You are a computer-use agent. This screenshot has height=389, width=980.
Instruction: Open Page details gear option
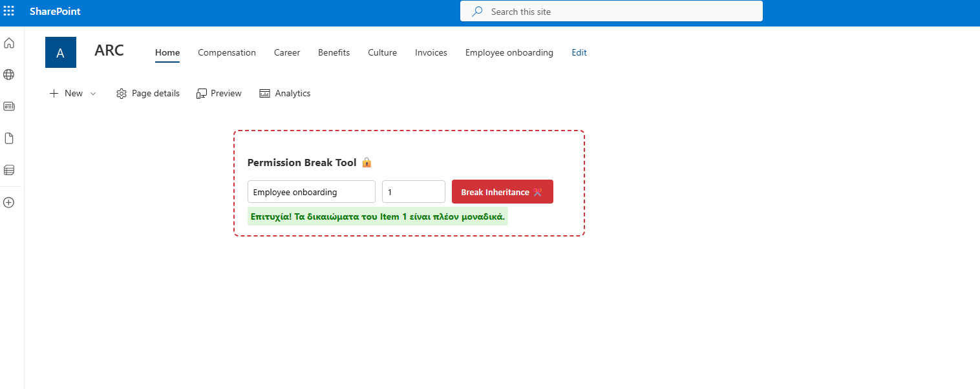pyautogui.click(x=148, y=94)
